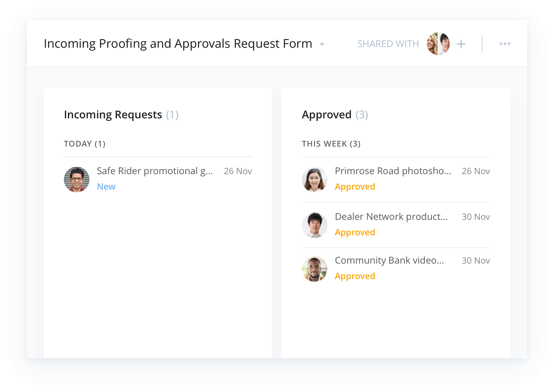Click the Safe Rider requester's avatar
This screenshot has width=554, height=392.
tap(77, 180)
